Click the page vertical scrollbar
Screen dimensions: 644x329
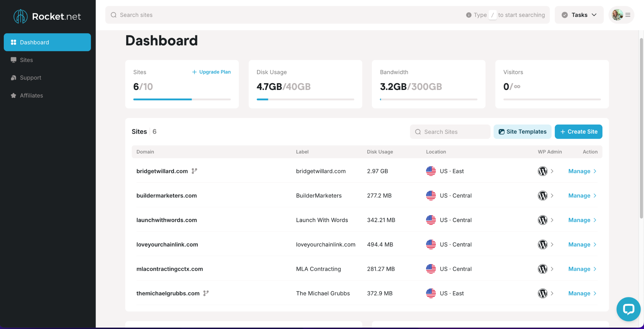(x=641, y=128)
